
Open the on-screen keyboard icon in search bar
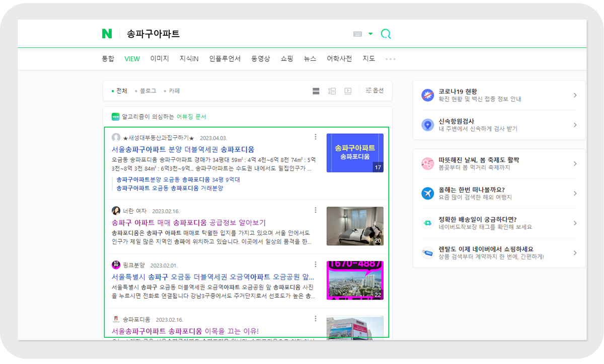(x=358, y=34)
